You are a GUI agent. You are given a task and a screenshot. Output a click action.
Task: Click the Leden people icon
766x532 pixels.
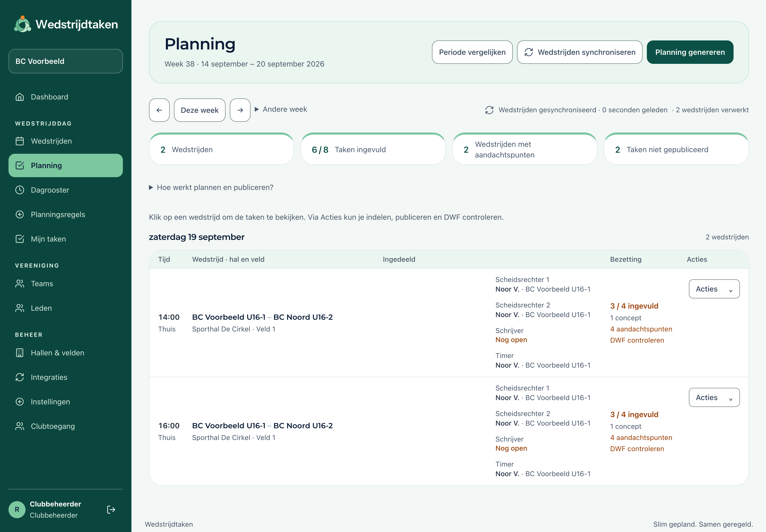click(x=20, y=308)
